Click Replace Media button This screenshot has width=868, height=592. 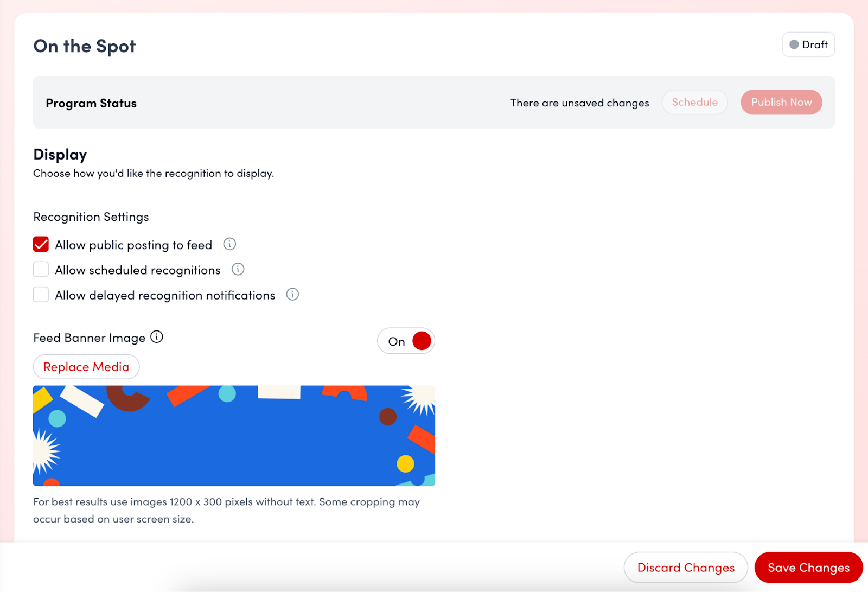pyautogui.click(x=86, y=367)
